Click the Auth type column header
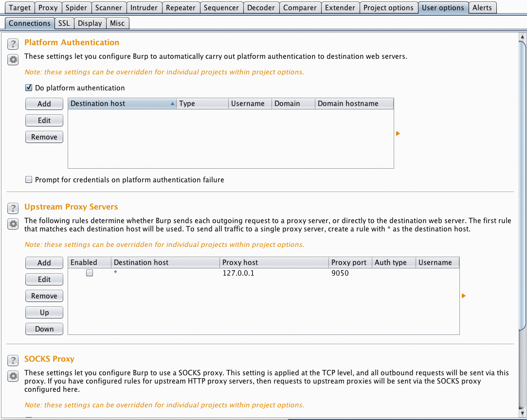 394,262
